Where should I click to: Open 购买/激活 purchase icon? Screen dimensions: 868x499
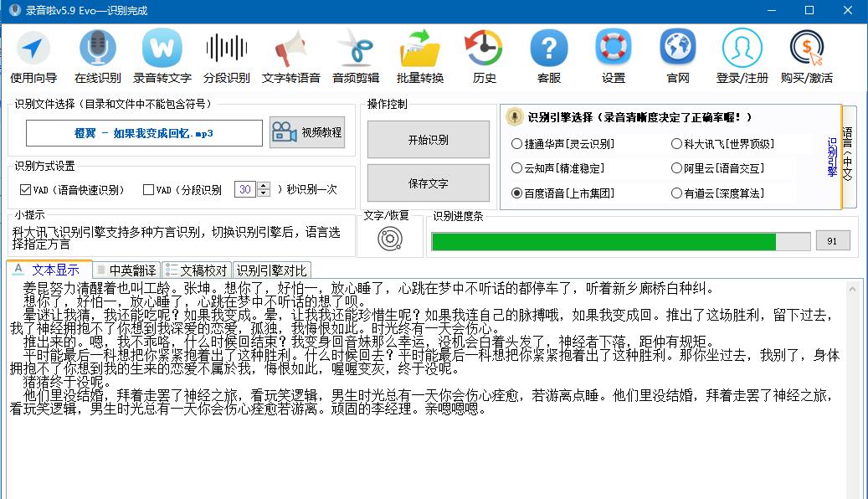(807, 56)
